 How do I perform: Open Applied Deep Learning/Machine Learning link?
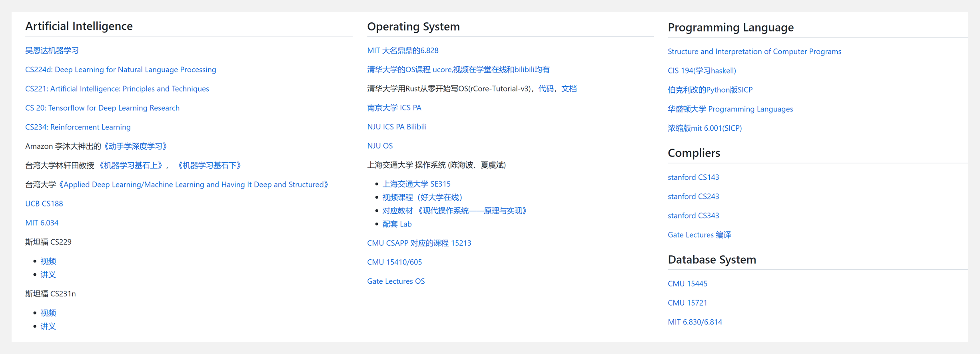194,185
